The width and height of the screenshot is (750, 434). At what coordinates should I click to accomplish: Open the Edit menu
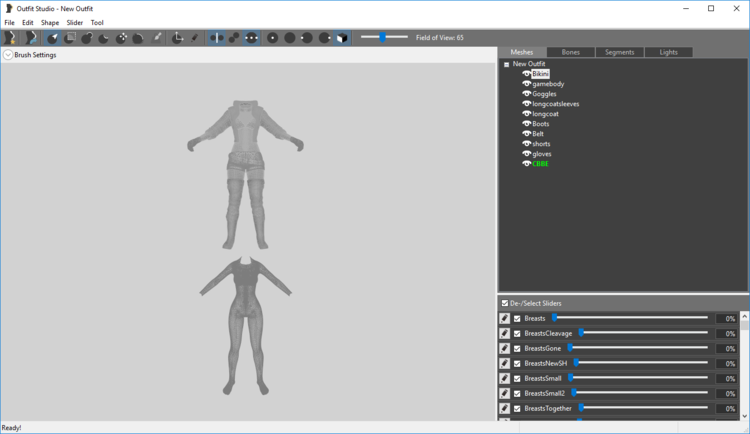click(x=28, y=22)
